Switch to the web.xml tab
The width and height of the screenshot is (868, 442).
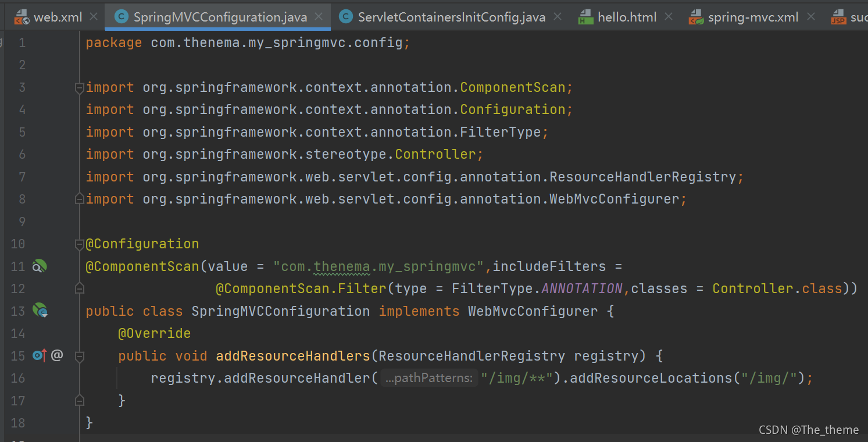pyautogui.click(x=58, y=17)
